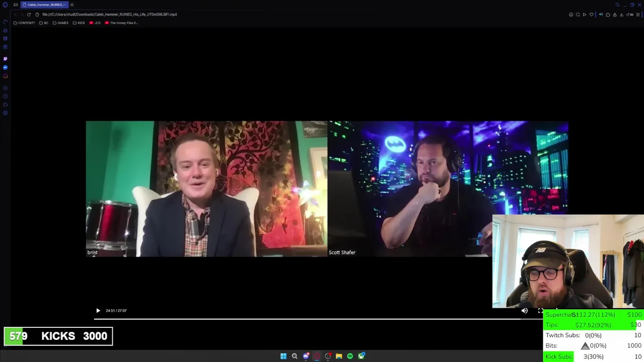The image size is (644, 362).
Task: Open Extensions from the sidebar cube icon
Action: click(x=6, y=105)
